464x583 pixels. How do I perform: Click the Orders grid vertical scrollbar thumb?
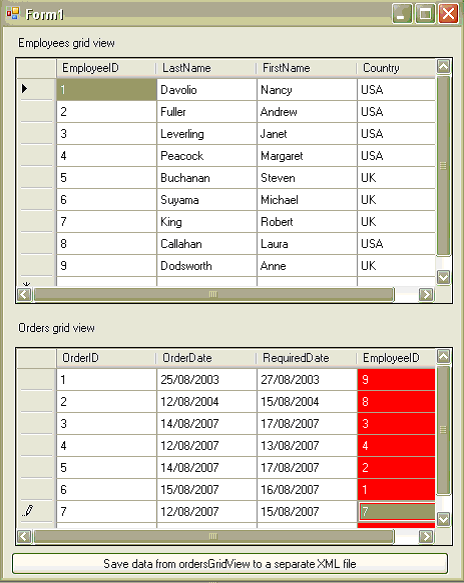(443, 430)
